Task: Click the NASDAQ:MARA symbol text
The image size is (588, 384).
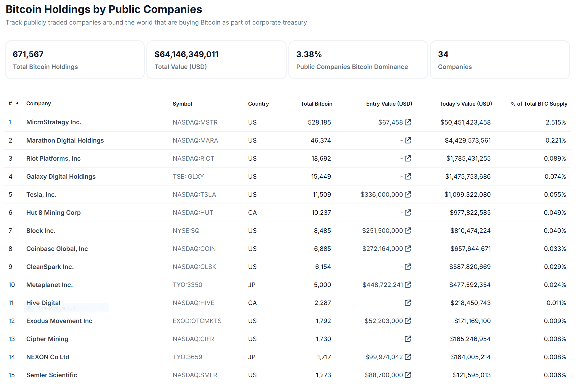Action: pos(195,141)
